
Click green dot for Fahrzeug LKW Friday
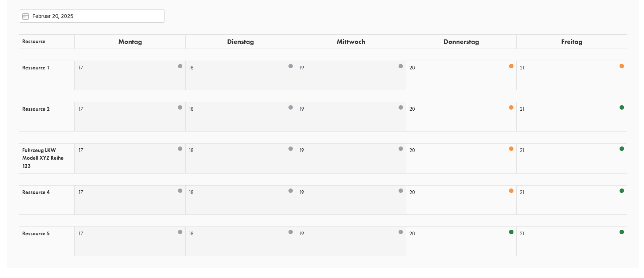[621, 149]
